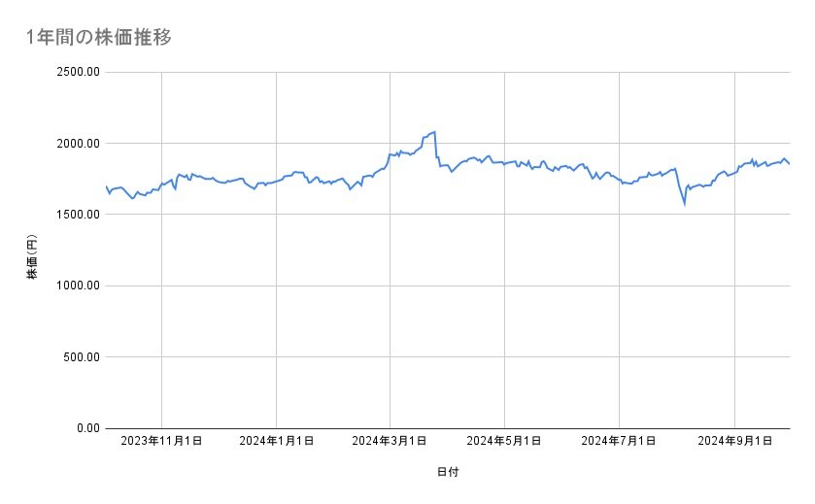Screen dimensions: 815x504
Task: Select the horizontal axis title 日付
Action: [448, 473]
